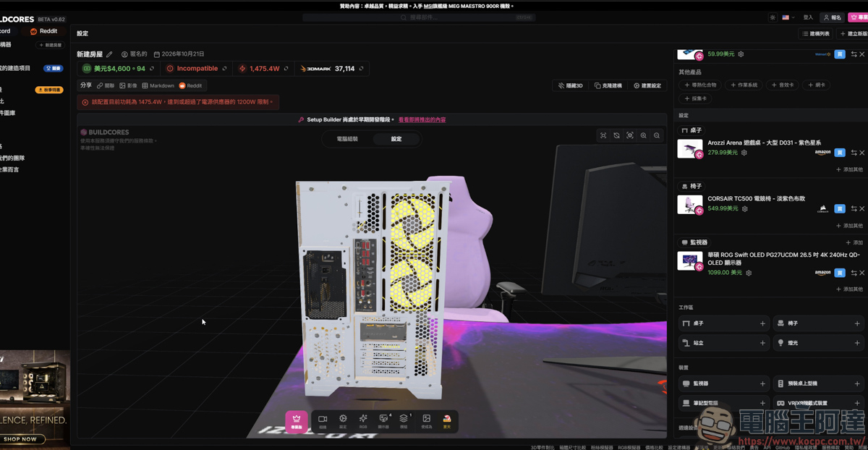Add a capture card product
This screenshot has width=868, height=450.
coord(696,98)
